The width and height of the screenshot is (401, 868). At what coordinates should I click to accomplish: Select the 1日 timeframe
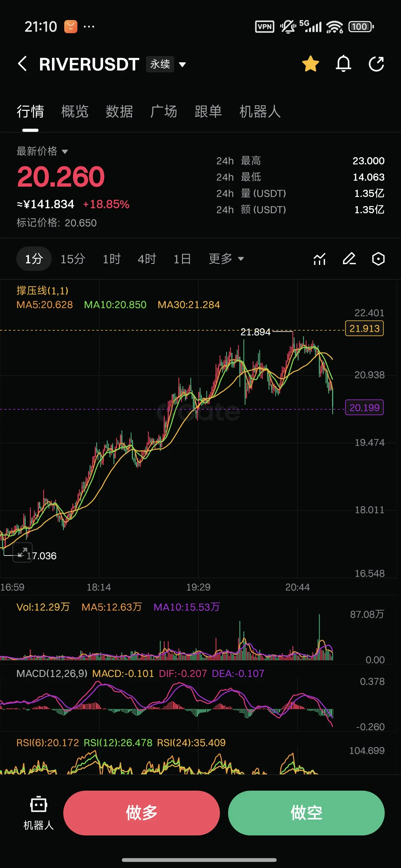(x=182, y=259)
